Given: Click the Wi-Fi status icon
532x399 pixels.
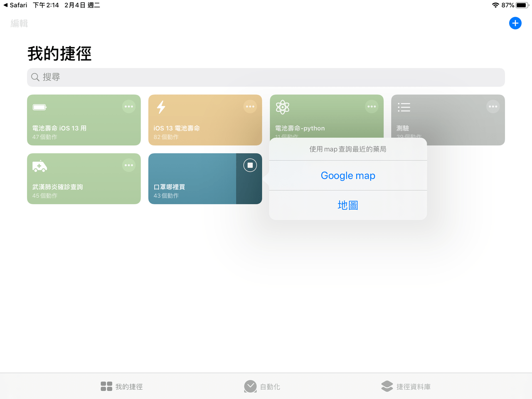Looking at the screenshot, I should point(495,5).
